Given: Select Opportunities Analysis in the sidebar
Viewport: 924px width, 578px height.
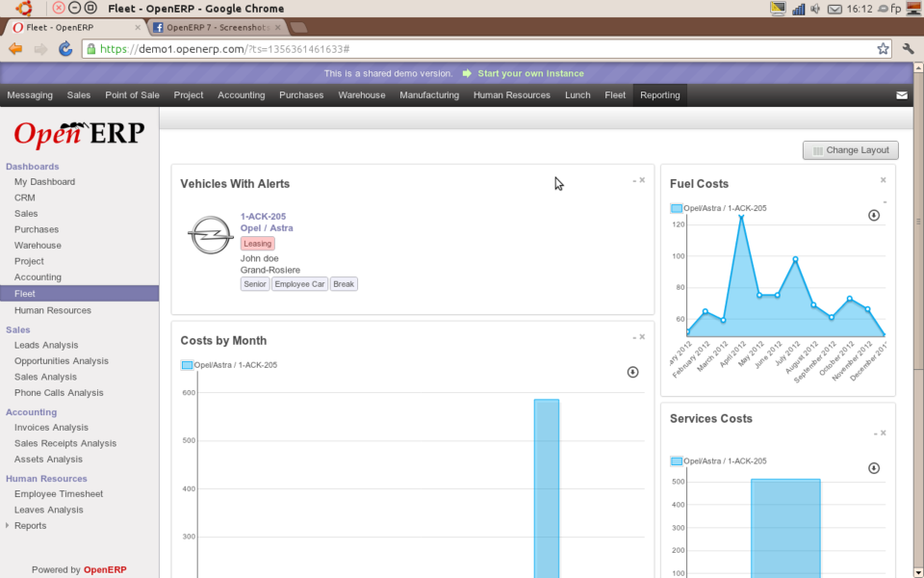Looking at the screenshot, I should coord(62,361).
